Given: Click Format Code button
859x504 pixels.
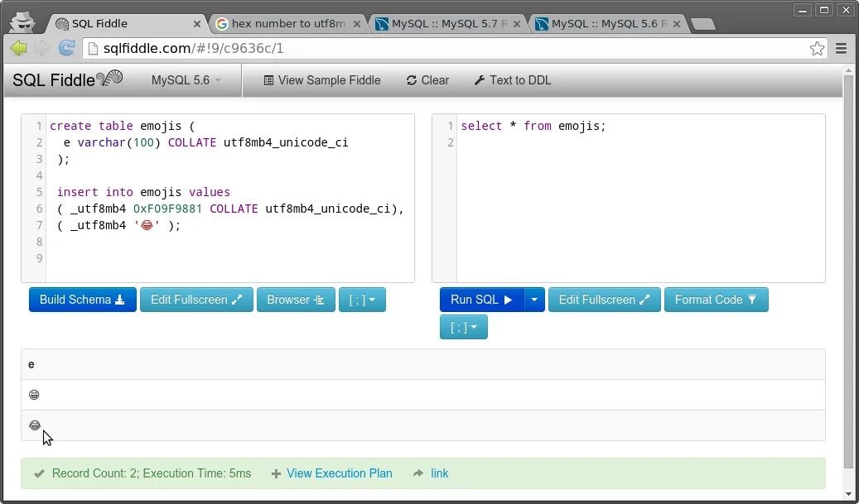Looking at the screenshot, I should point(716,300).
